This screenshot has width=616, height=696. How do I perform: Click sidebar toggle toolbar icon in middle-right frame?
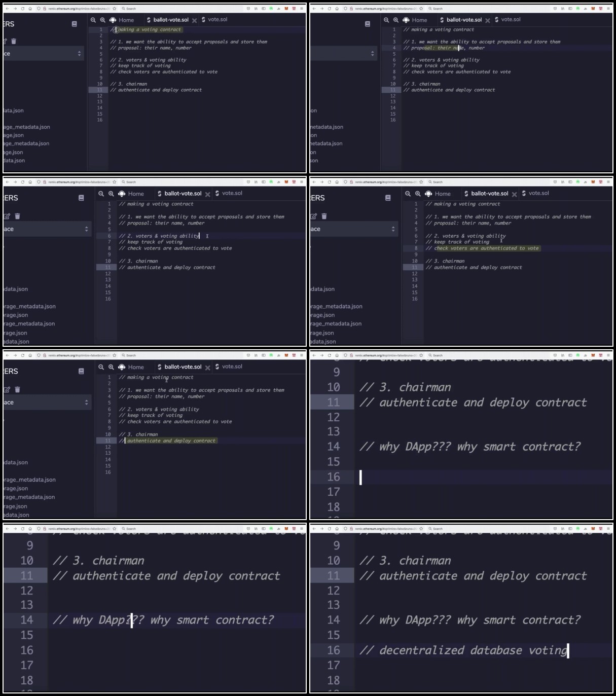click(570, 182)
